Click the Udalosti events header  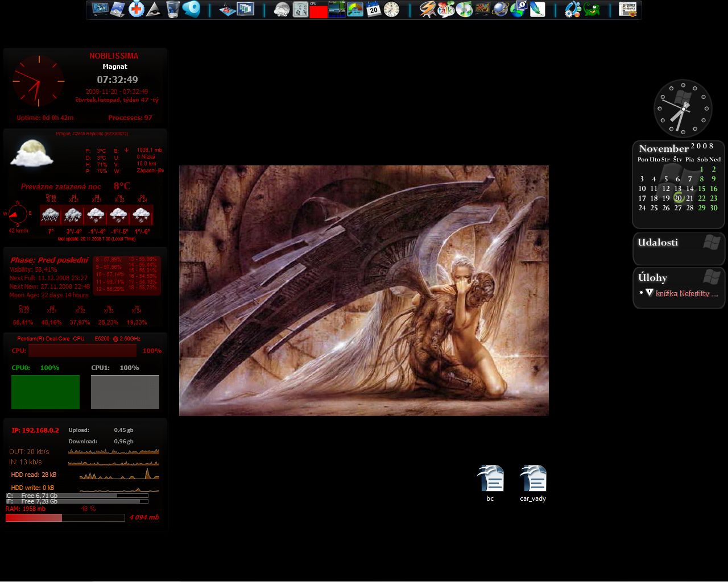point(657,243)
